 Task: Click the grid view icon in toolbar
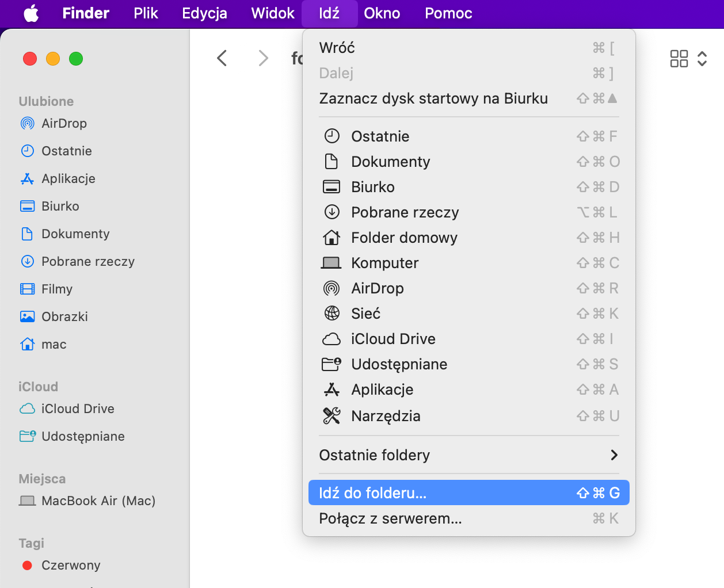coord(679,59)
